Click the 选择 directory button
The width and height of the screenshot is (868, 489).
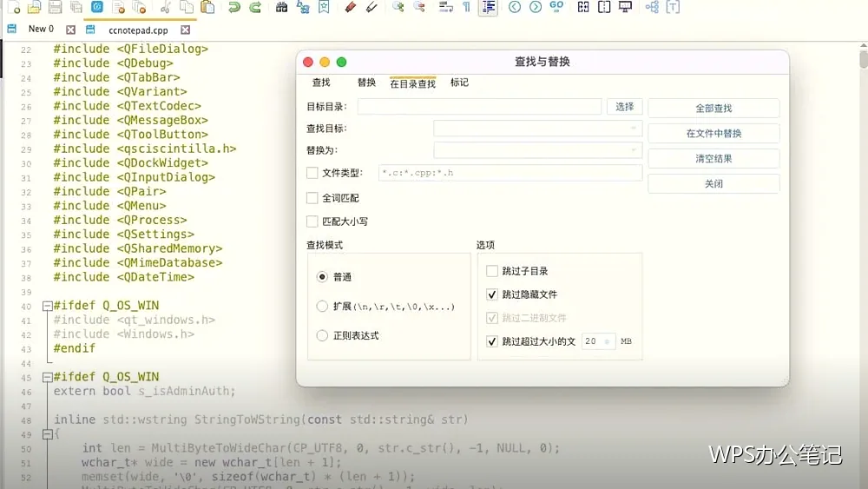coord(624,107)
